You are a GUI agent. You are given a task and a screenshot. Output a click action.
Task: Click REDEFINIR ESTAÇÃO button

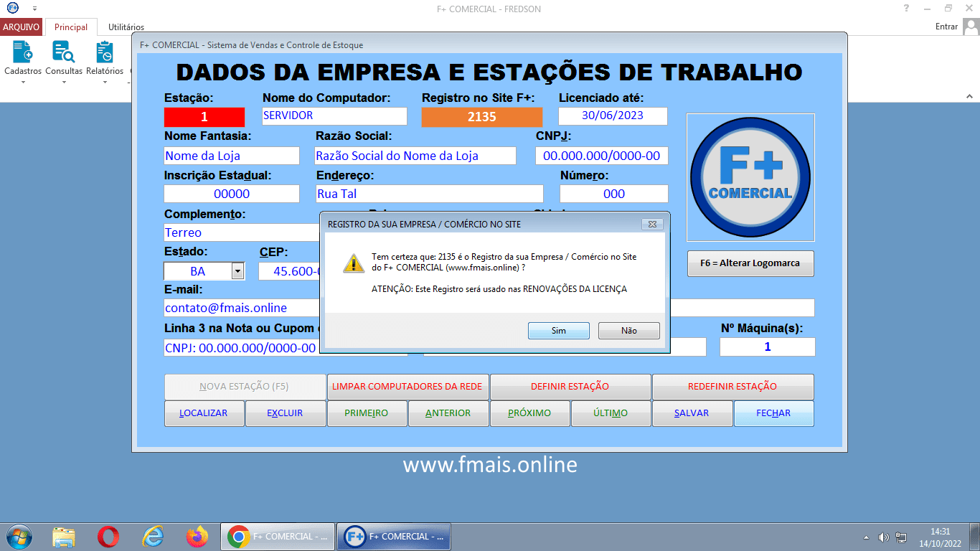733,387
